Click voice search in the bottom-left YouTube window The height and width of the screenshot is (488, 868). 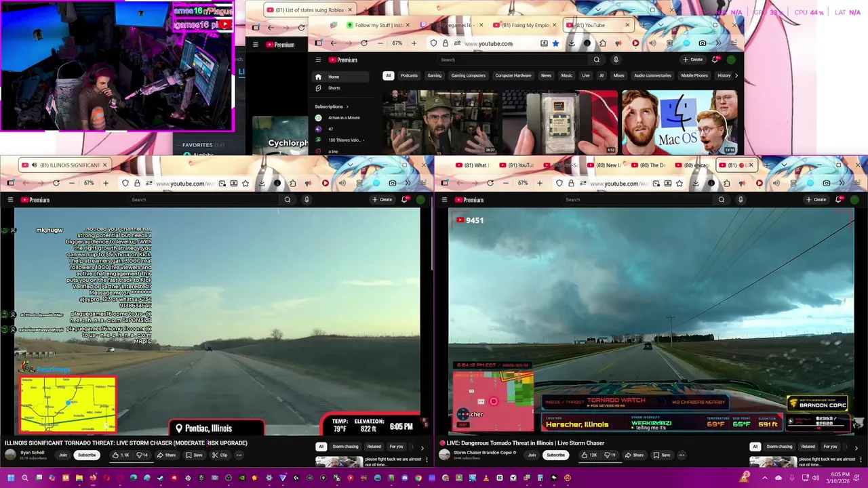pyautogui.click(x=307, y=200)
